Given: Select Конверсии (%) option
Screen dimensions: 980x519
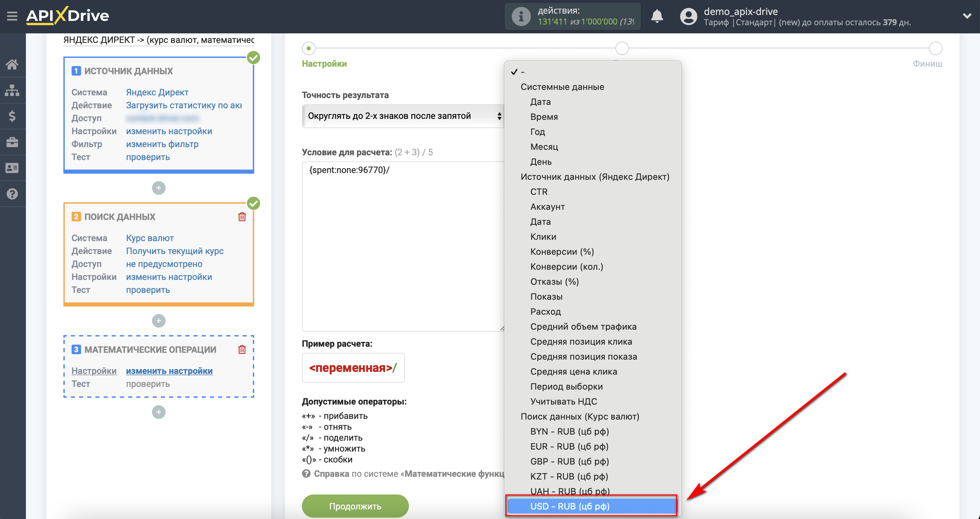Looking at the screenshot, I should 593,252.
